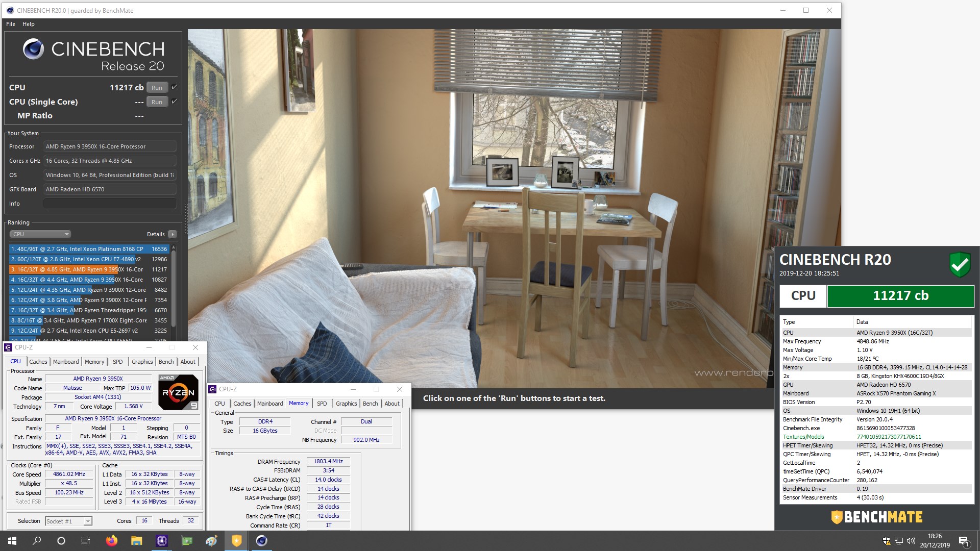The height and width of the screenshot is (551, 980).
Task: Click the left CPU-Z window title icon
Action: tap(8, 347)
